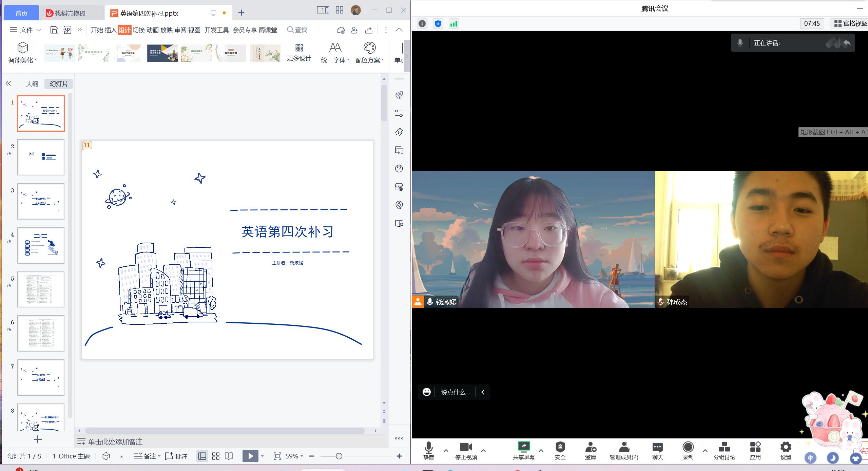This screenshot has height=471, width=868.
Task: Open the Animation (动画) ribbon tab
Action: pyautogui.click(x=153, y=30)
